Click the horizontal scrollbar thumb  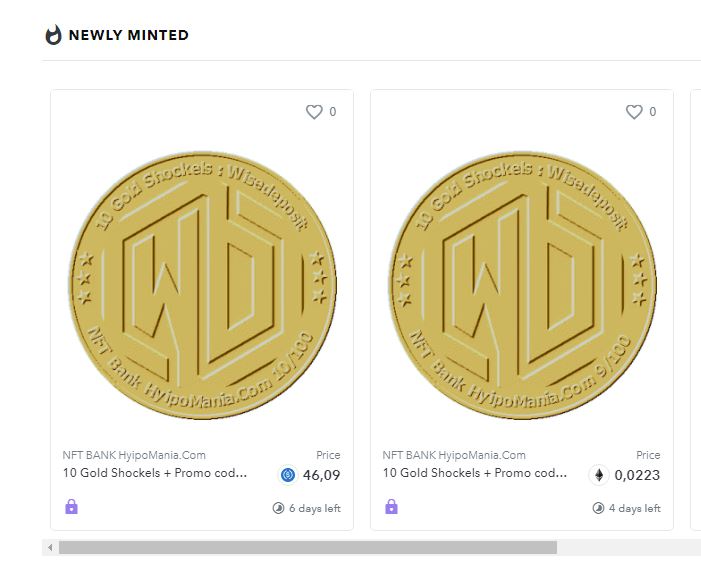click(307, 547)
